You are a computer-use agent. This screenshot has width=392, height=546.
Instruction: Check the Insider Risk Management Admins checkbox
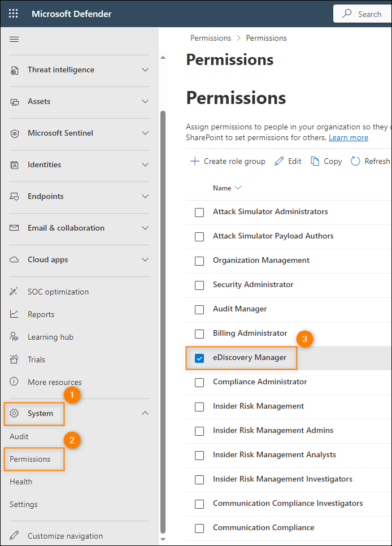click(199, 431)
